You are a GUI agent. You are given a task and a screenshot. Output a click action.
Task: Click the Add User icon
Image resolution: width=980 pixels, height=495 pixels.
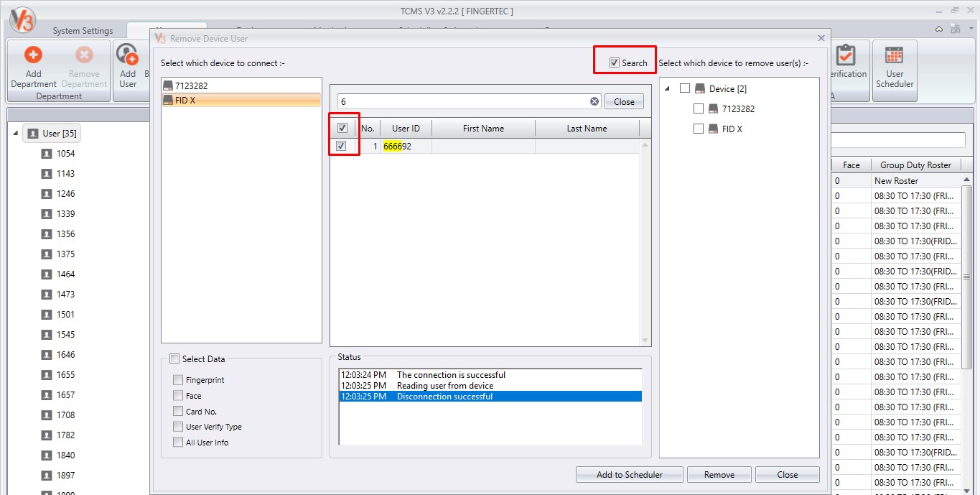127,55
